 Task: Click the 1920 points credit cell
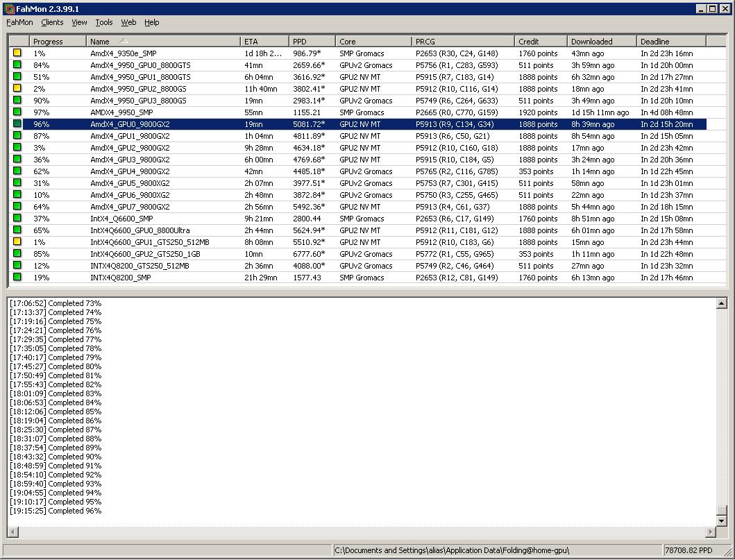point(538,112)
